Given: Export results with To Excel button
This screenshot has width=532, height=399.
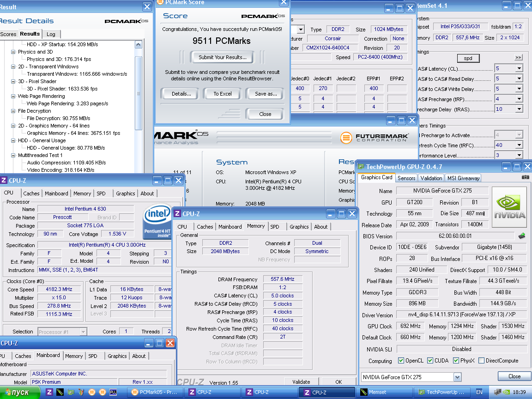Looking at the screenshot, I should click(x=223, y=94).
